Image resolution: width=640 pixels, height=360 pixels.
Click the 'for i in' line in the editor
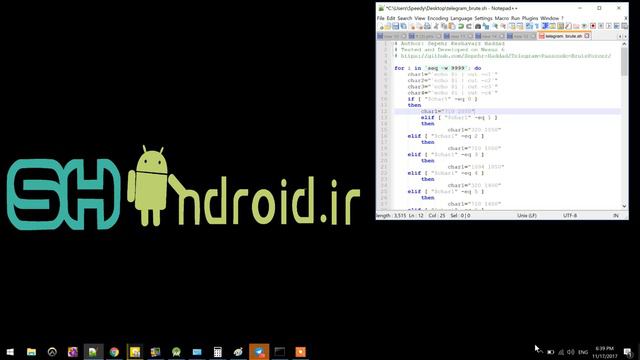pyautogui.click(x=438, y=68)
